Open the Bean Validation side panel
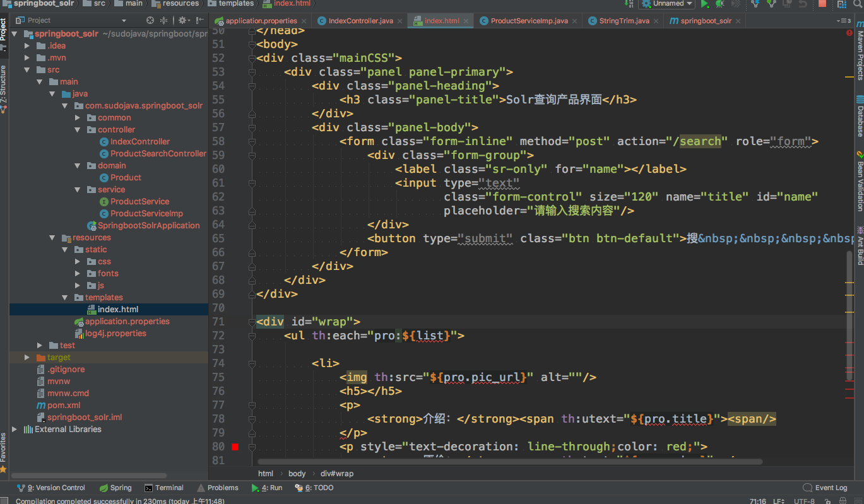864x504 pixels. [x=860, y=181]
